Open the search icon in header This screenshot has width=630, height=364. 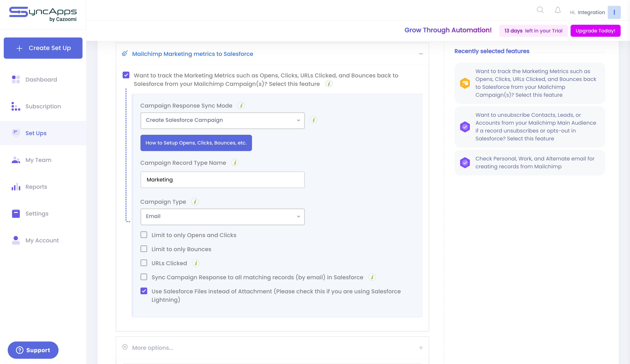tap(540, 10)
